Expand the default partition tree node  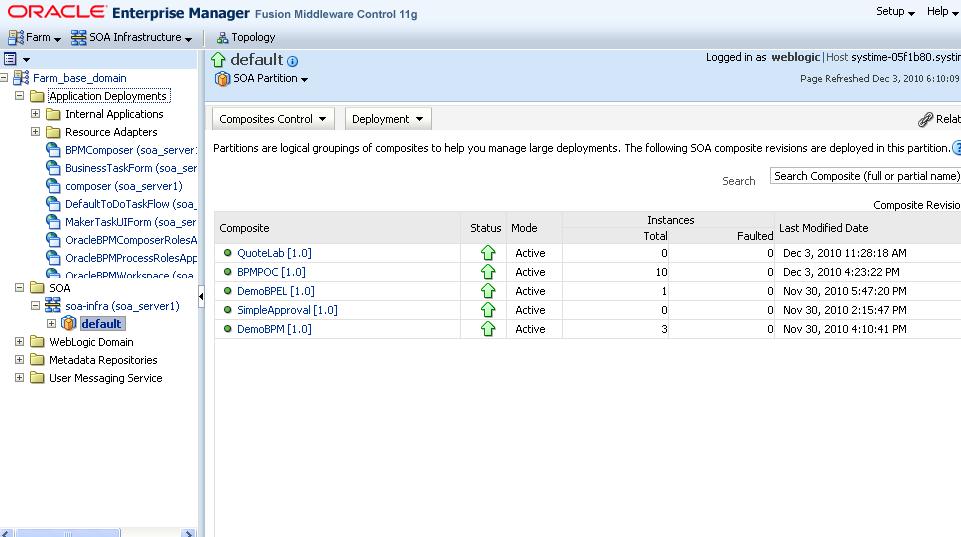pos(51,323)
